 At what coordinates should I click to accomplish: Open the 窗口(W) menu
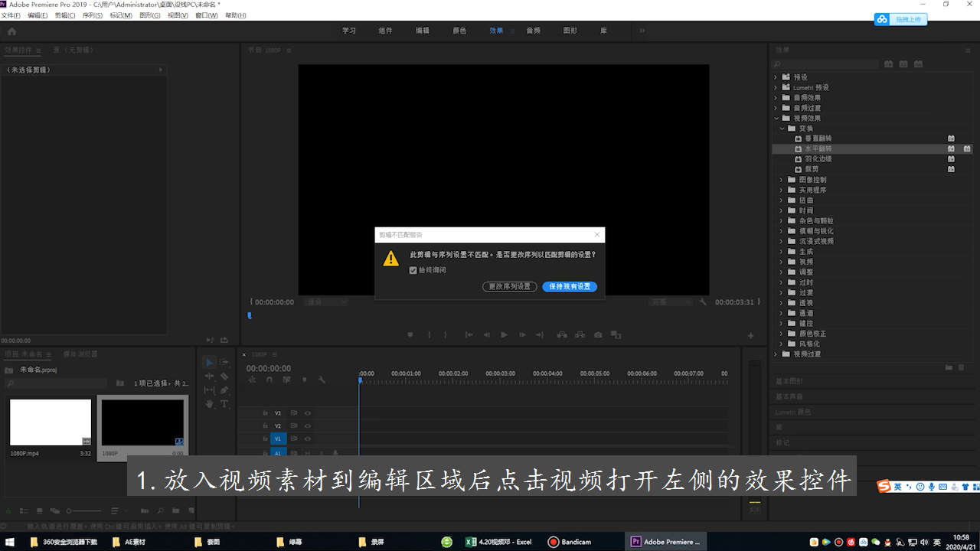[x=207, y=15]
